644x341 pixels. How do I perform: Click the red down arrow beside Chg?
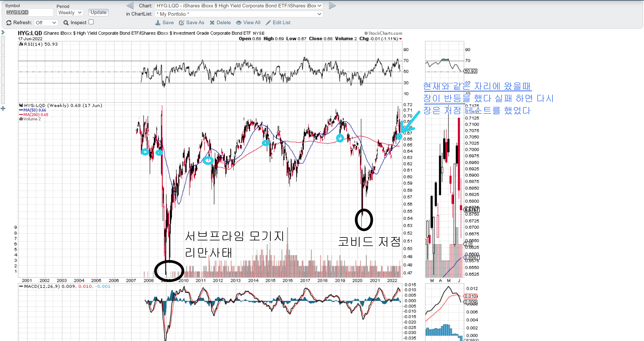click(400, 39)
